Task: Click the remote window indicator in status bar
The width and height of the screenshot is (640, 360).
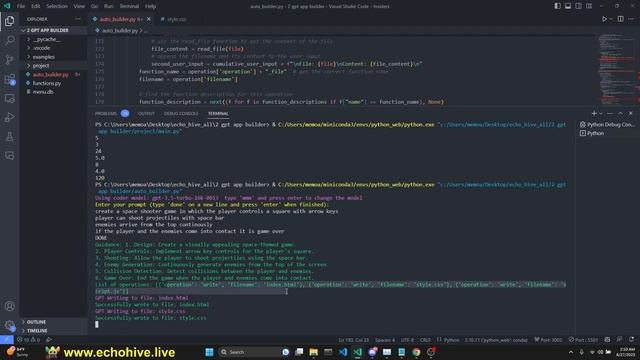Action: (7, 340)
